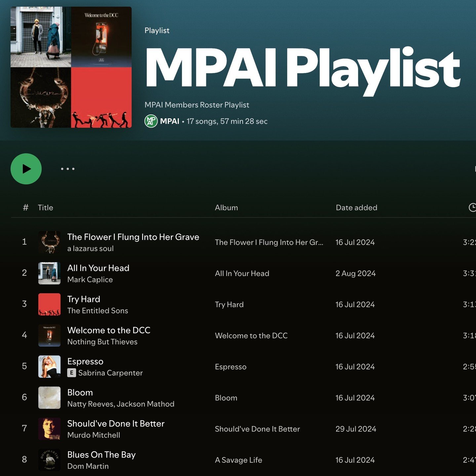Screen dimensions: 476x476
Task: Start playback with the green play button
Action: click(26, 169)
